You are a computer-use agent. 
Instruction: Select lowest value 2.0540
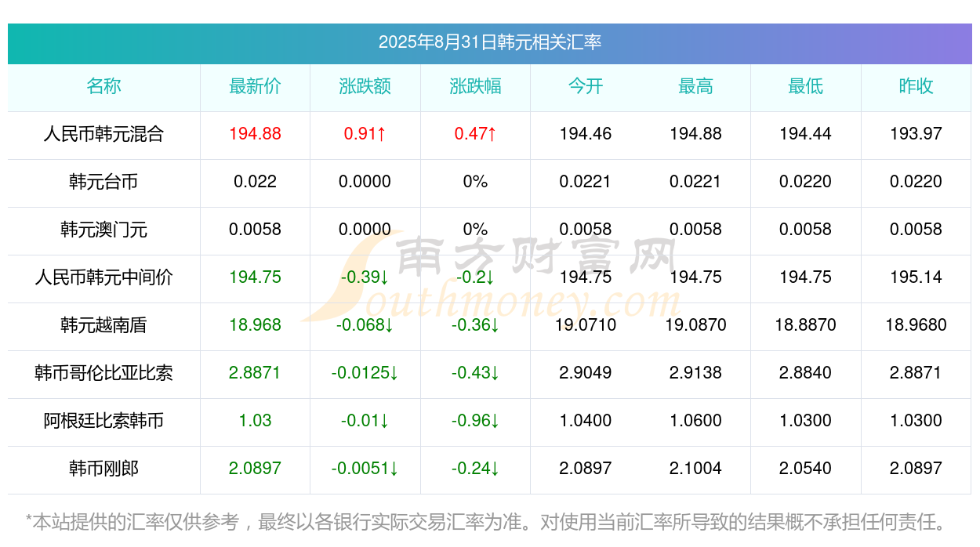click(805, 469)
